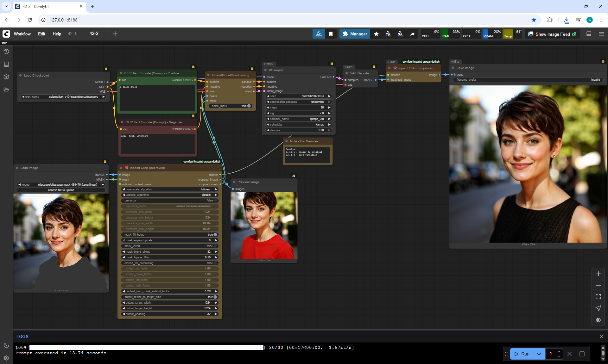Screen dimensions: 608x364
Task: Click the fit view icon
Action: tap(598, 297)
